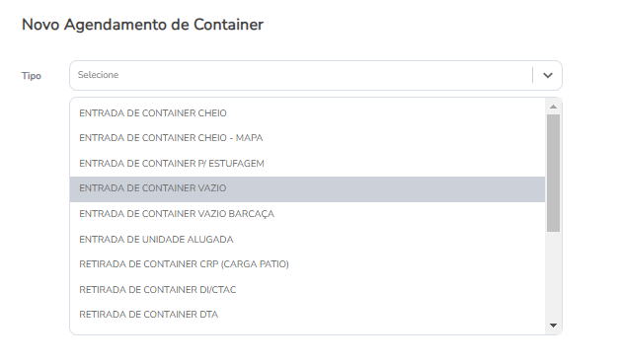Image resolution: width=622 pixels, height=364 pixels.
Task: Choose ENTRADA DE CONTAINER VAZIO BARCAÇA
Action: [307, 214]
